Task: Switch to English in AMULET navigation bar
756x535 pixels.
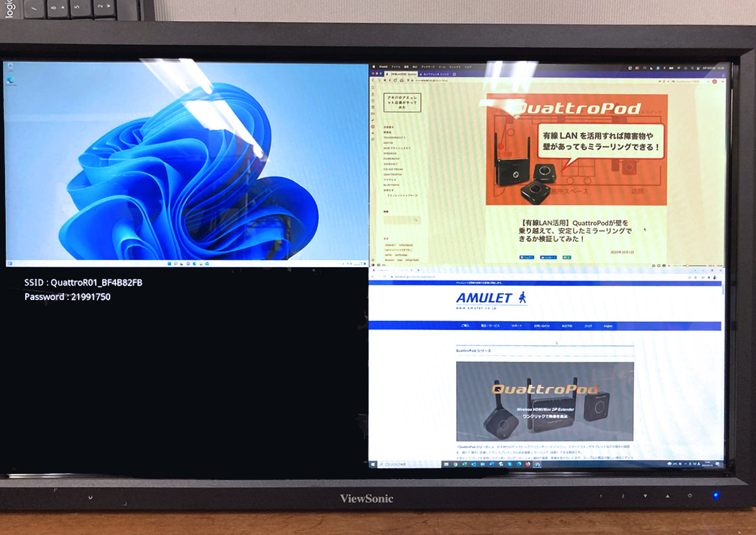Action: [608, 326]
